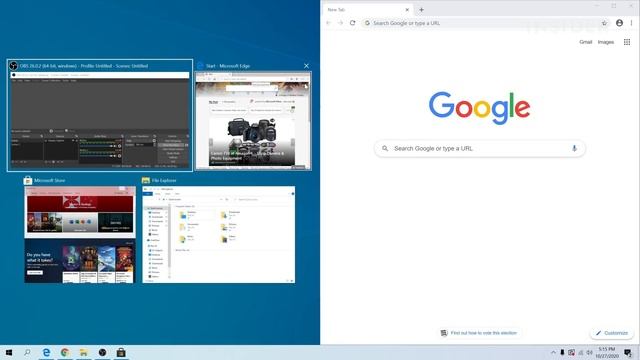Select the File Explorer window thumbnail
The image size is (640, 360).
click(x=218, y=235)
